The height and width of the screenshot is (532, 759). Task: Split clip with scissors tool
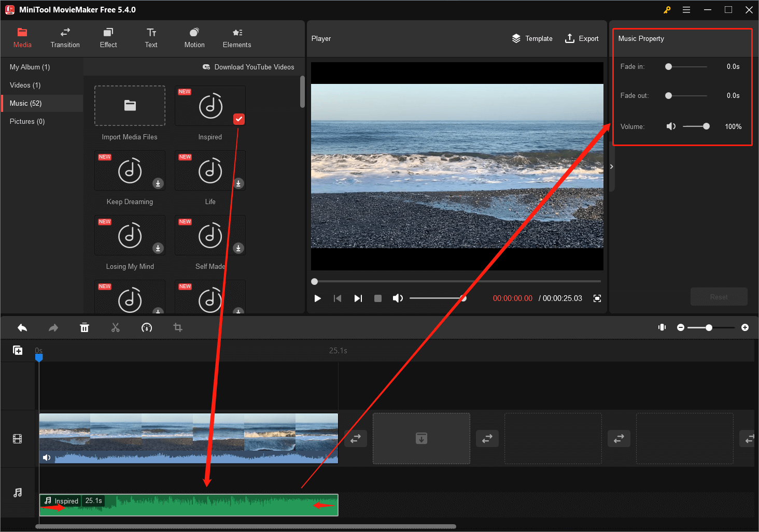pyautogui.click(x=116, y=327)
